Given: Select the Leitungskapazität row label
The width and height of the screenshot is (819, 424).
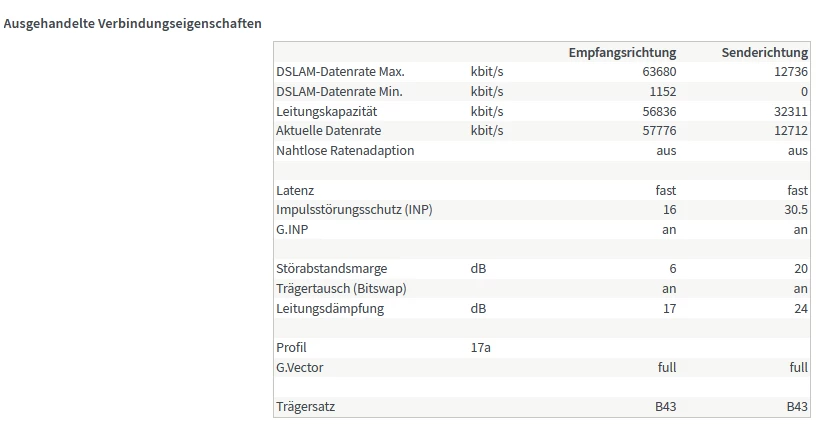Looking at the screenshot, I should (326, 111).
